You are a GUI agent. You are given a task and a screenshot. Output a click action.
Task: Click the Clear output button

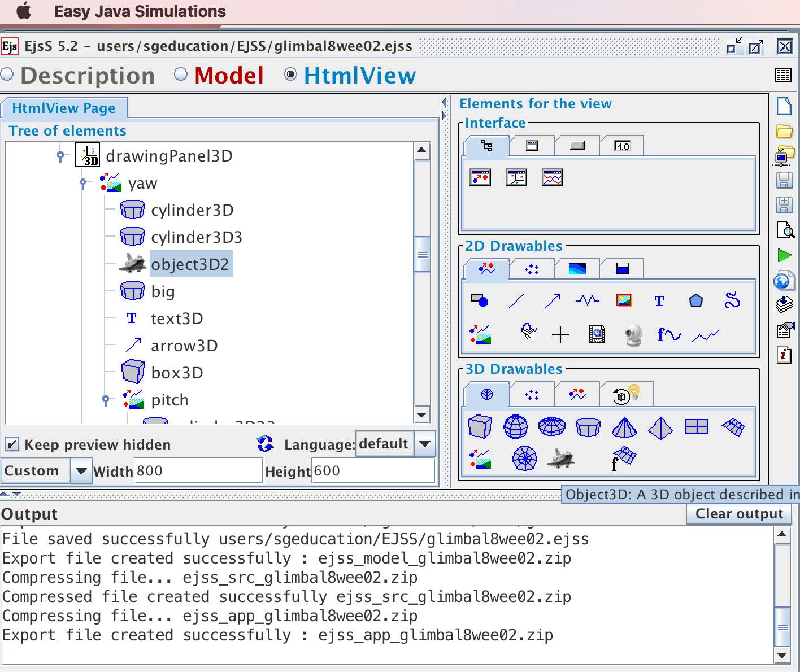(739, 513)
